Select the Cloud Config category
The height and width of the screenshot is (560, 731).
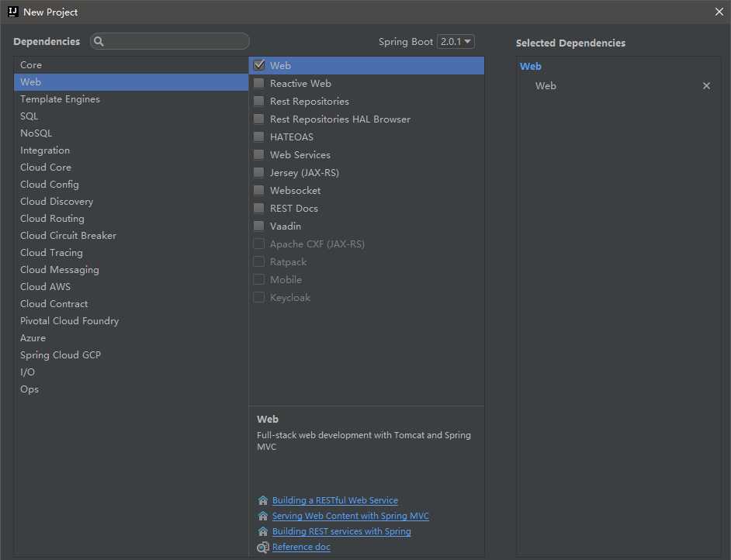tap(131, 185)
